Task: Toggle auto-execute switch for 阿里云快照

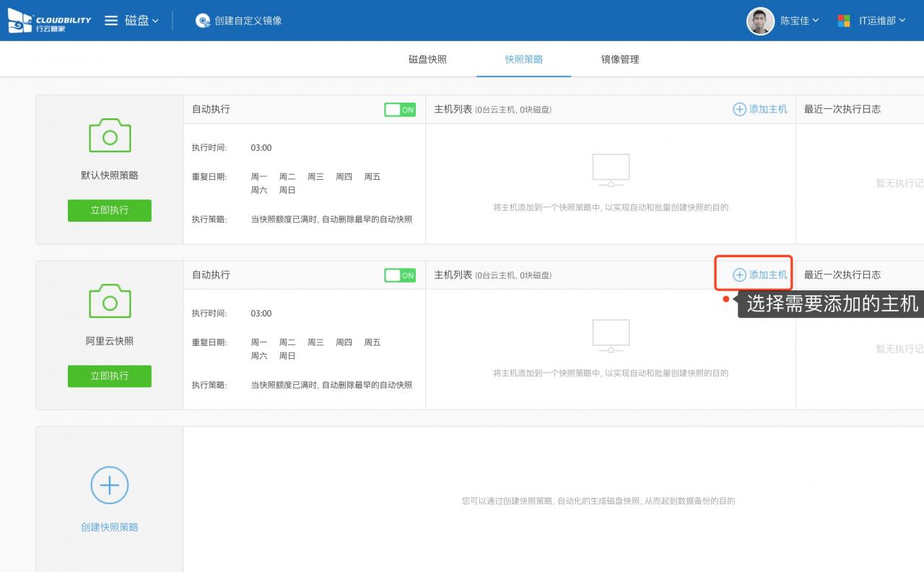Action: pyautogui.click(x=399, y=275)
